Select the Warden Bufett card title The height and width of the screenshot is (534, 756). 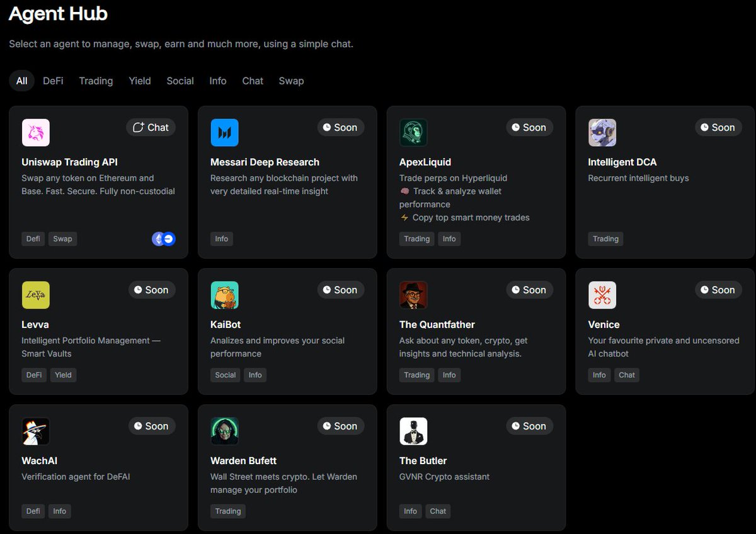click(x=244, y=460)
